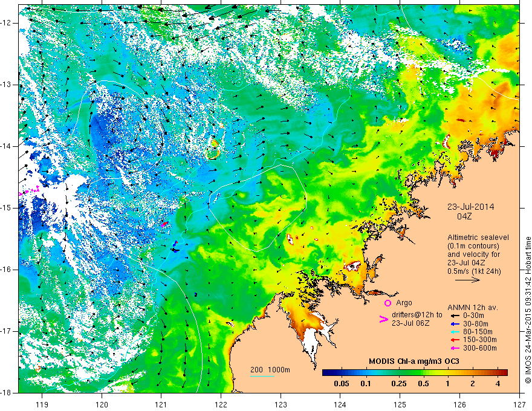
Task: Click the latitude label '-12'
Action: pyautogui.click(x=6, y=23)
